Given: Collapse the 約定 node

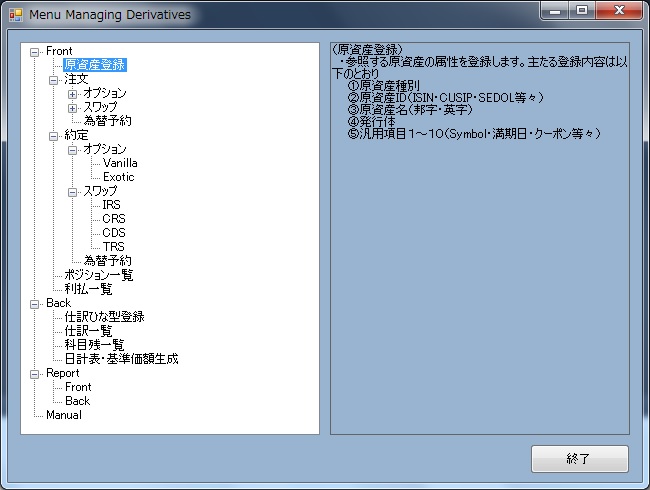Looking at the screenshot, I should [x=53, y=136].
